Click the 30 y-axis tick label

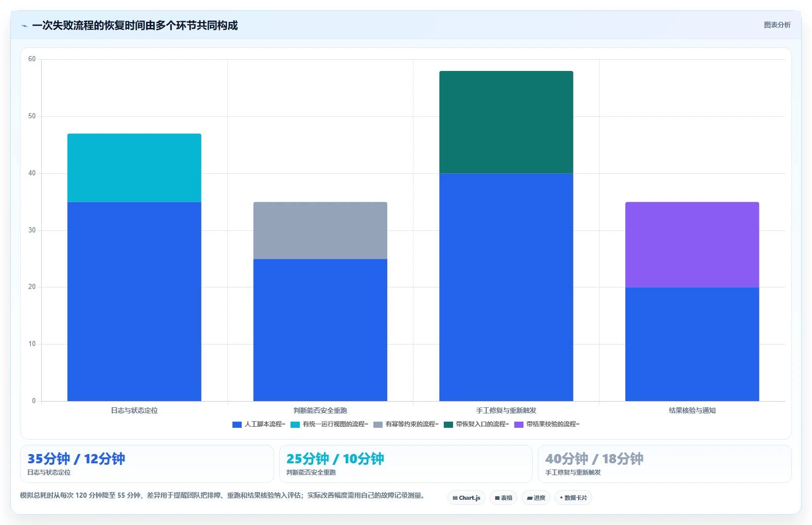pos(32,230)
